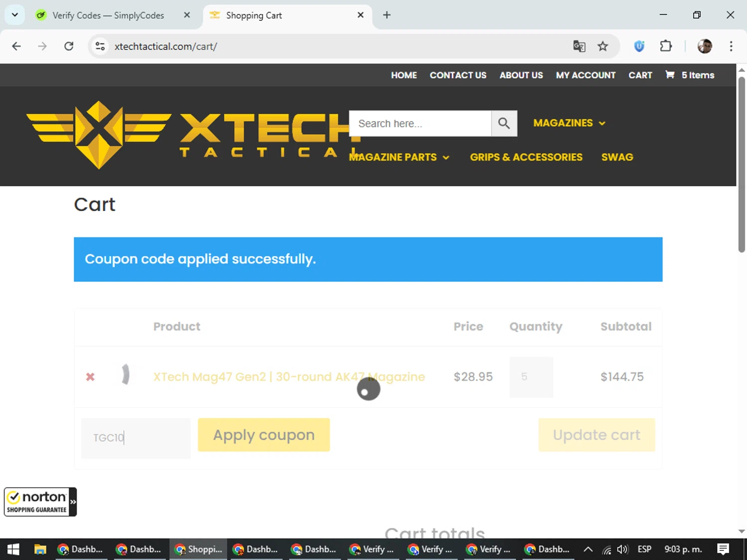This screenshot has width=747, height=560.
Task: Open the tab search dropdown arrow
Action: (x=15, y=15)
